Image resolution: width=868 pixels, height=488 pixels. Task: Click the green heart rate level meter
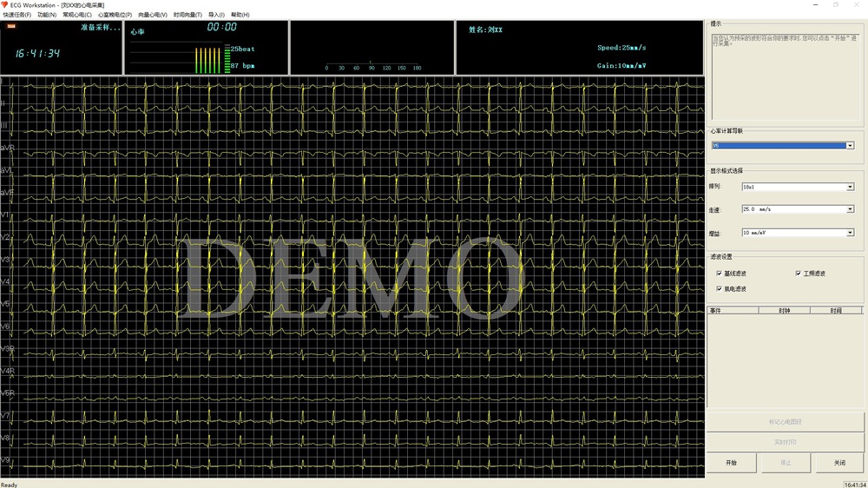pos(208,60)
